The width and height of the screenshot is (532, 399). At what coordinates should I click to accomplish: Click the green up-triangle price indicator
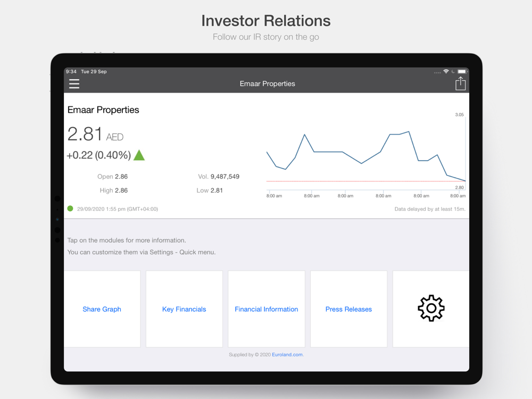pos(139,155)
